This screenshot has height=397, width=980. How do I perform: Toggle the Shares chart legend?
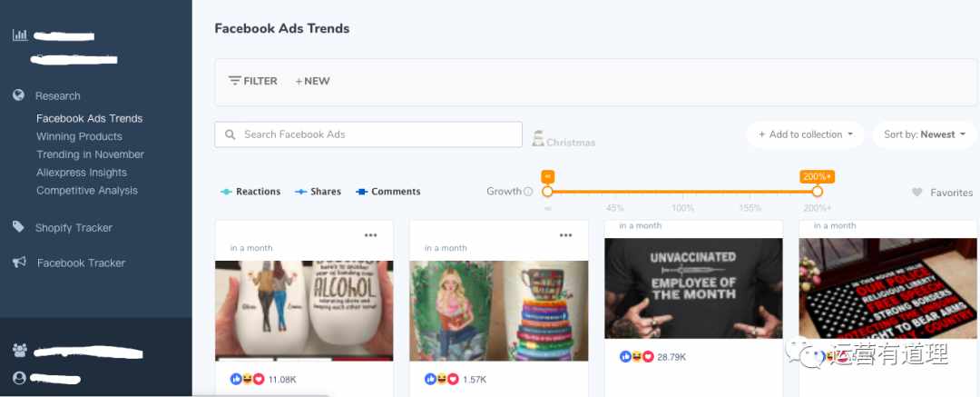click(x=318, y=192)
